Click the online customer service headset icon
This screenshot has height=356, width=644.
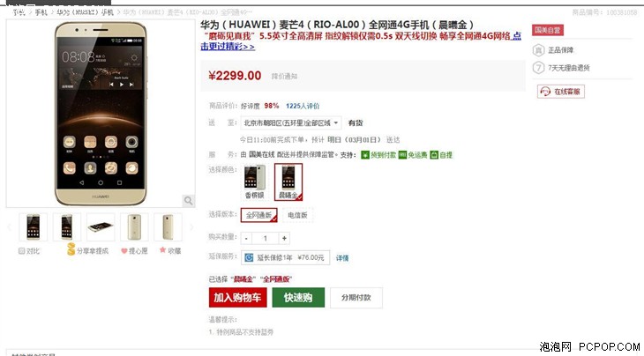click(545, 92)
